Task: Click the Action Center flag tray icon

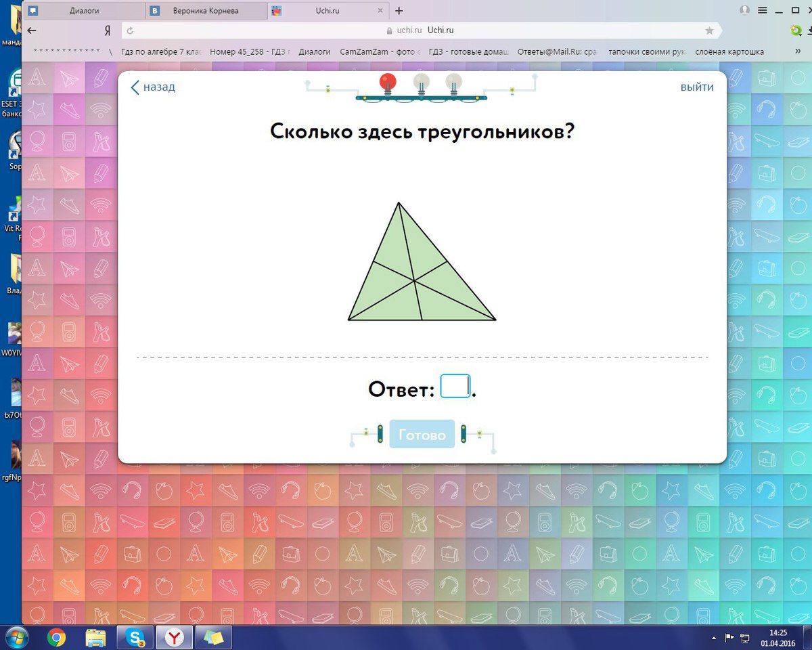Action: coord(729,638)
